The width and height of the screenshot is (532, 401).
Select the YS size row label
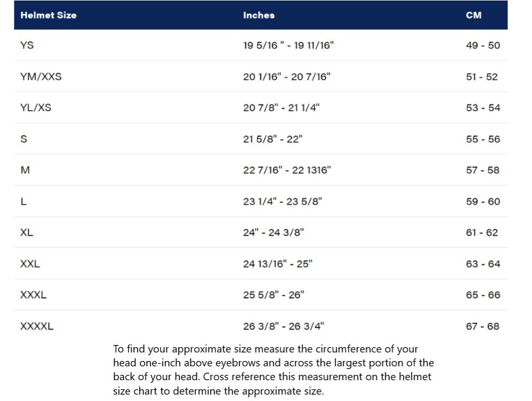pos(27,45)
